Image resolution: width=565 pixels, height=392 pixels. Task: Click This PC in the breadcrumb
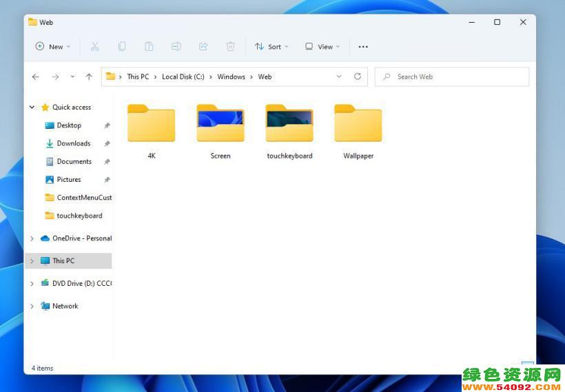(138, 76)
